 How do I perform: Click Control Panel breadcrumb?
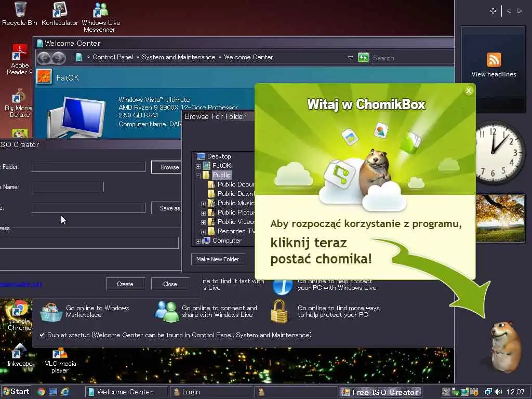[x=113, y=57]
